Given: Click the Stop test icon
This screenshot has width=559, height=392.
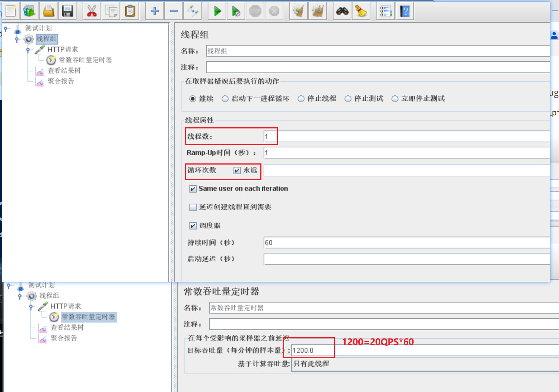Looking at the screenshot, I should (x=255, y=11).
